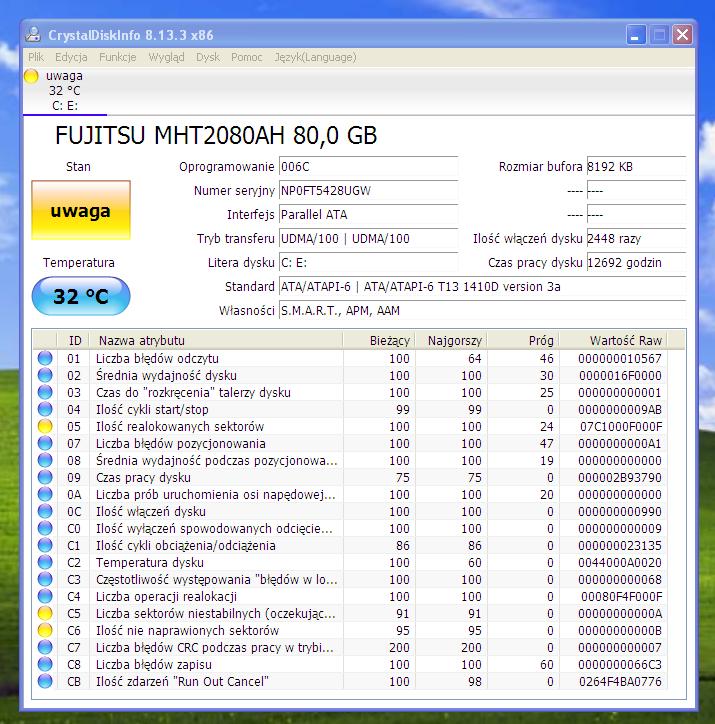Viewport: 715px width, 724px height.
Task: Click yellow icon for C6 nie naprawionych sektorów
Action: 45,630
